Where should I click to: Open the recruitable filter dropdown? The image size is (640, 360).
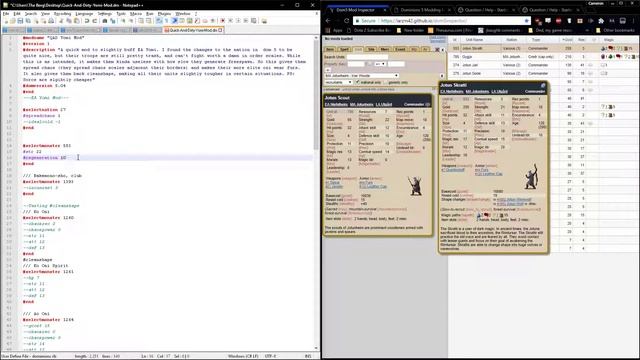pyautogui.click(x=339, y=82)
